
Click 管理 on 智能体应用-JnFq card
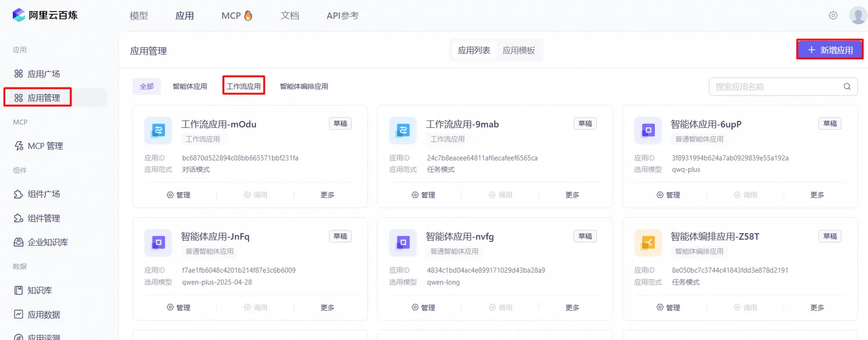tap(179, 307)
